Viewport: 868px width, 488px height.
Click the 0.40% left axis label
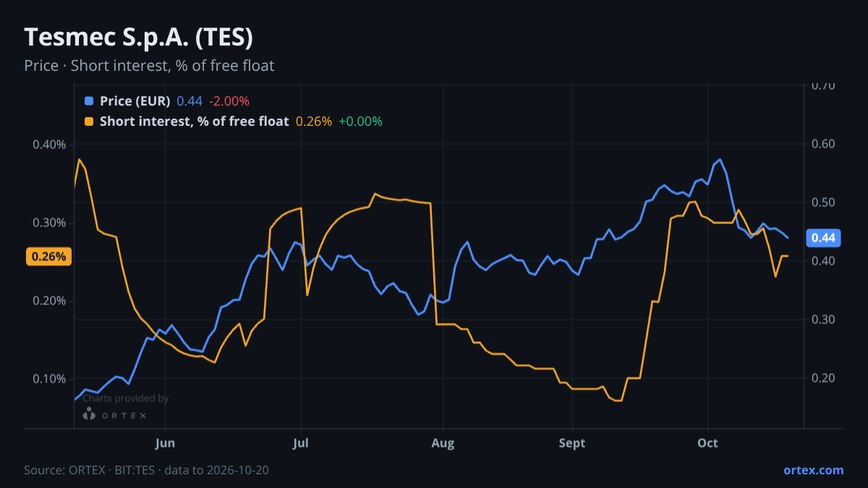(49, 145)
